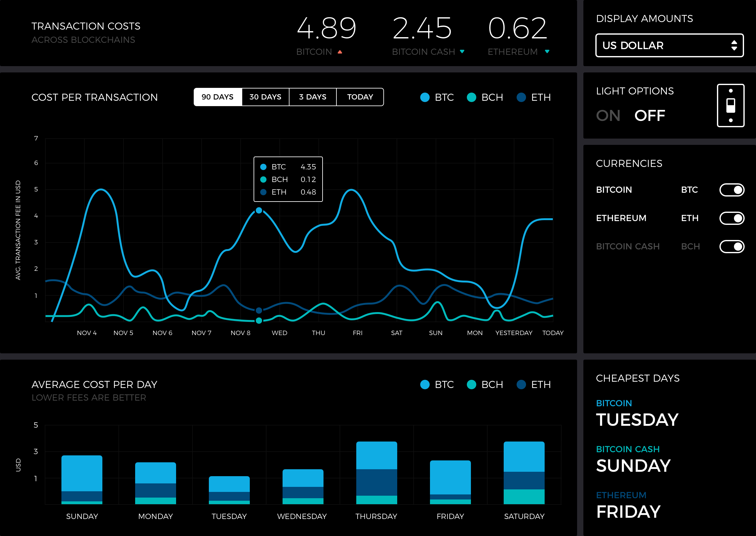This screenshot has width=756, height=536.
Task: Click the down-trend arrow beside Ethereum
Action: click(x=547, y=51)
